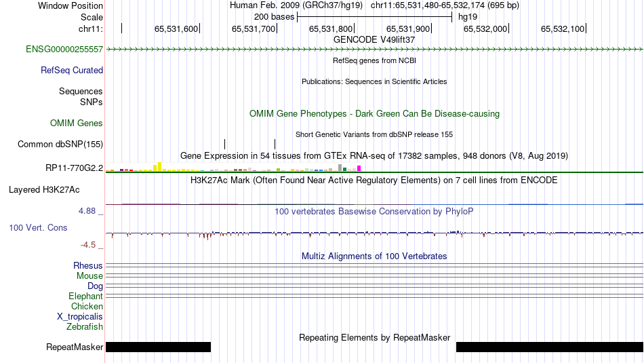Click the 65,531,800 ruler coordinate
The width and height of the screenshot is (644, 363).
(331, 28)
